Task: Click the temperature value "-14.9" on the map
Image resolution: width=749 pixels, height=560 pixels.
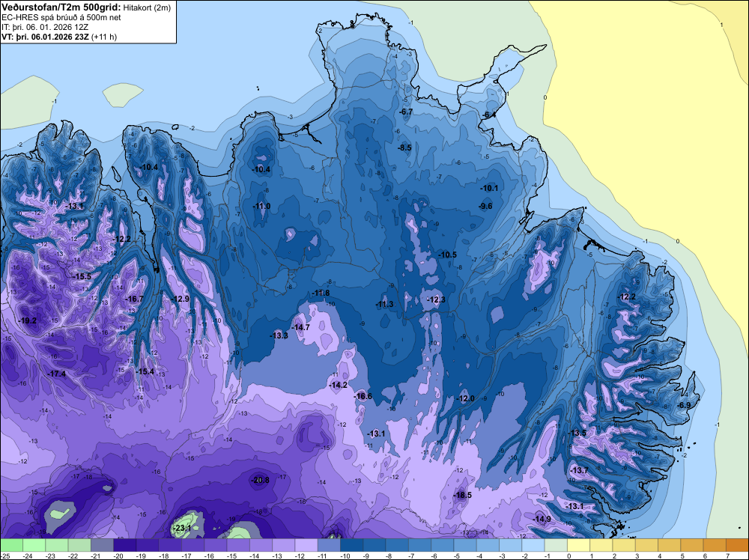Action: pyautogui.click(x=542, y=519)
